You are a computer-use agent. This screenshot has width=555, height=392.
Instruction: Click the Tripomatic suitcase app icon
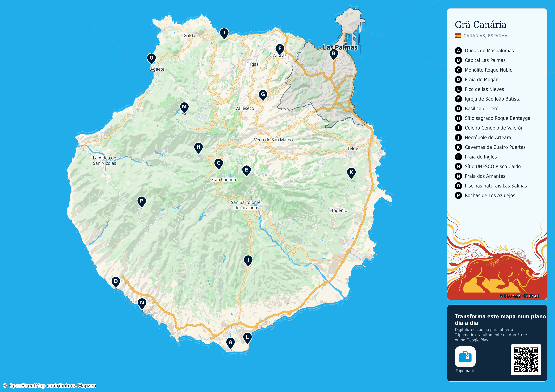pyautogui.click(x=465, y=357)
